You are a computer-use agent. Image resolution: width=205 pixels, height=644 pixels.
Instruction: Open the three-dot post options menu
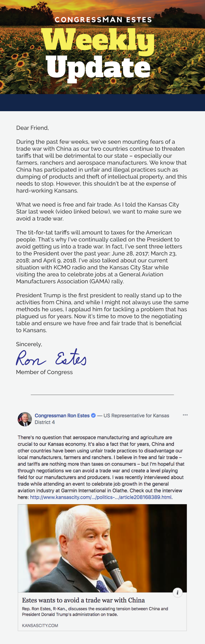point(185,415)
